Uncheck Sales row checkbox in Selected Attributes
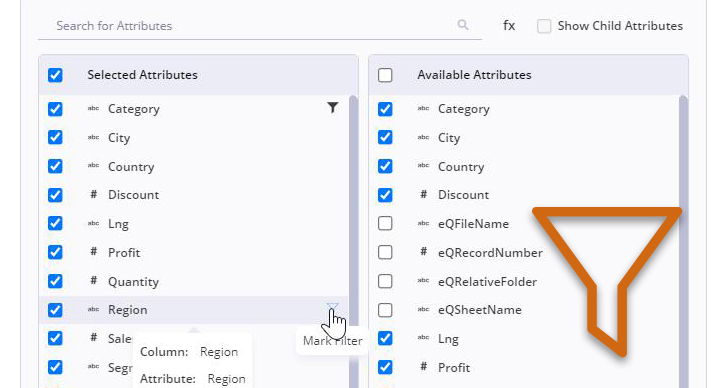 [55, 338]
